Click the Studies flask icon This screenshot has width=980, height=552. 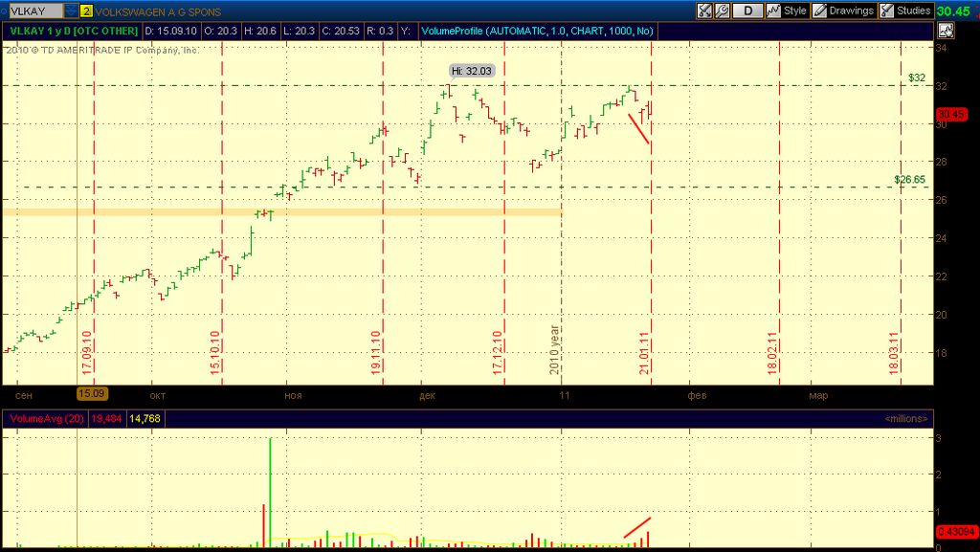pos(887,11)
